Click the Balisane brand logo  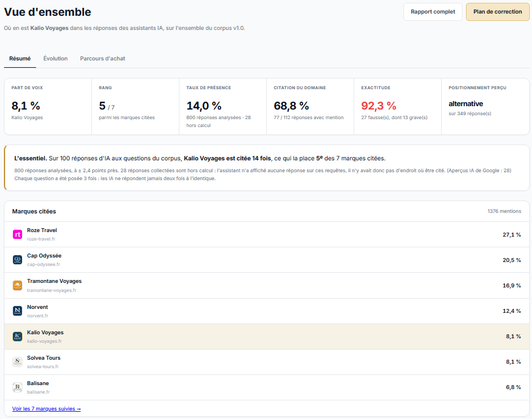(17, 387)
